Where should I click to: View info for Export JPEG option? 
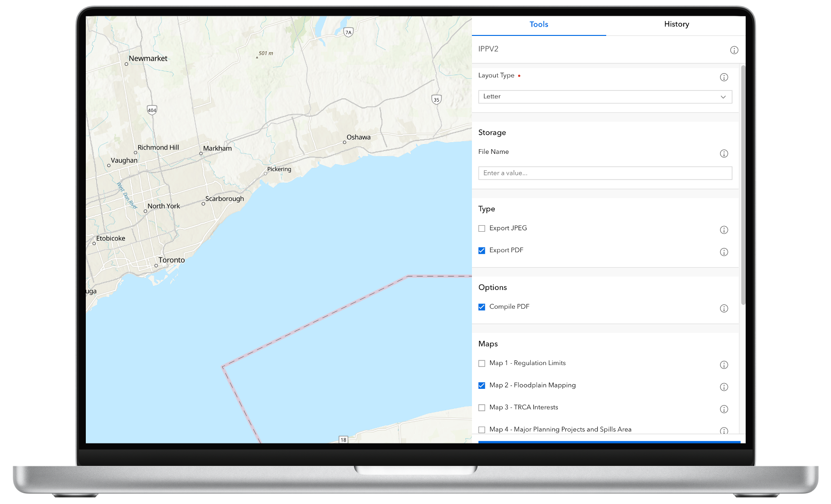[x=724, y=230]
